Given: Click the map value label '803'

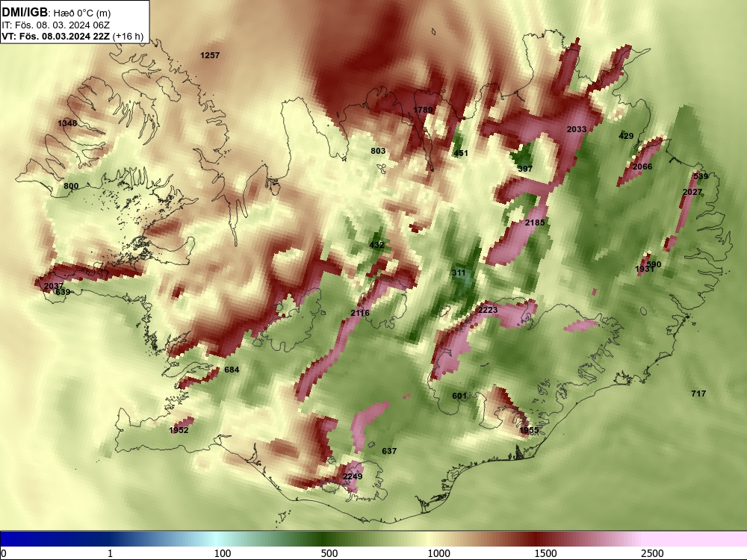Looking at the screenshot, I should [x=378, y=151].
